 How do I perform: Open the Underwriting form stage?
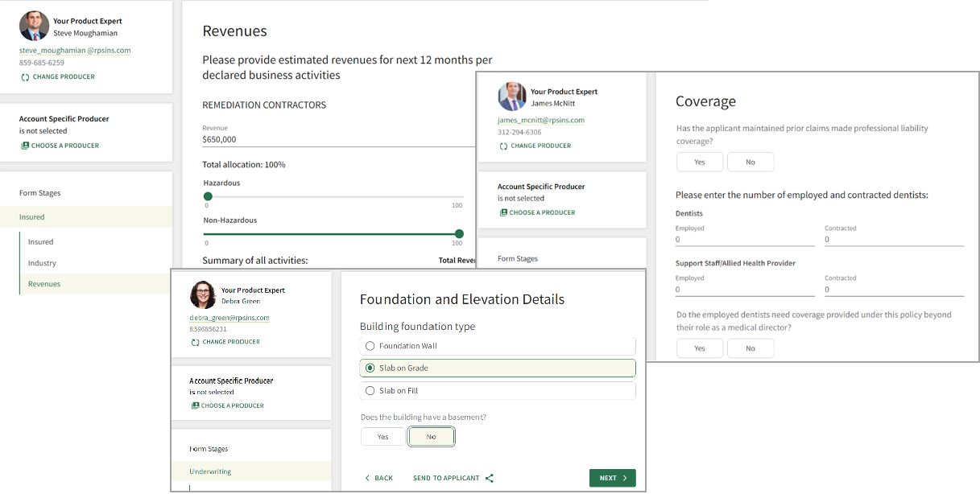tap(251, 471)
